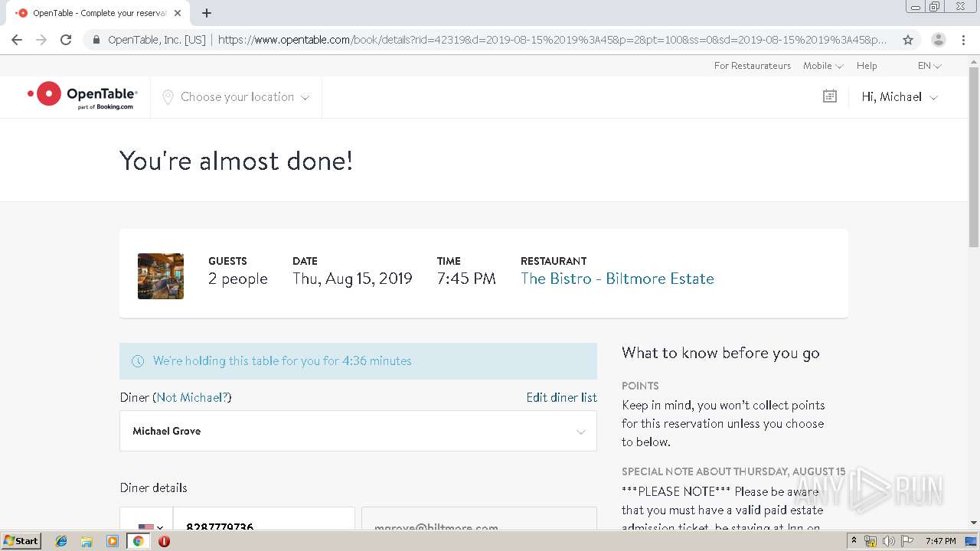
Task: Launch Internet Explorer from the taskbar
Action: point(61,541)
